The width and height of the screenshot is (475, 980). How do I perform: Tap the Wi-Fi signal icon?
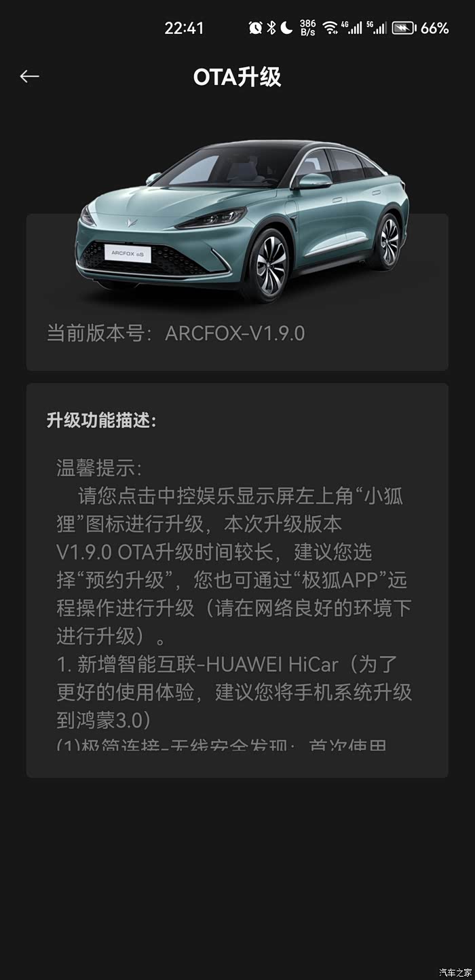coord(330,28)
